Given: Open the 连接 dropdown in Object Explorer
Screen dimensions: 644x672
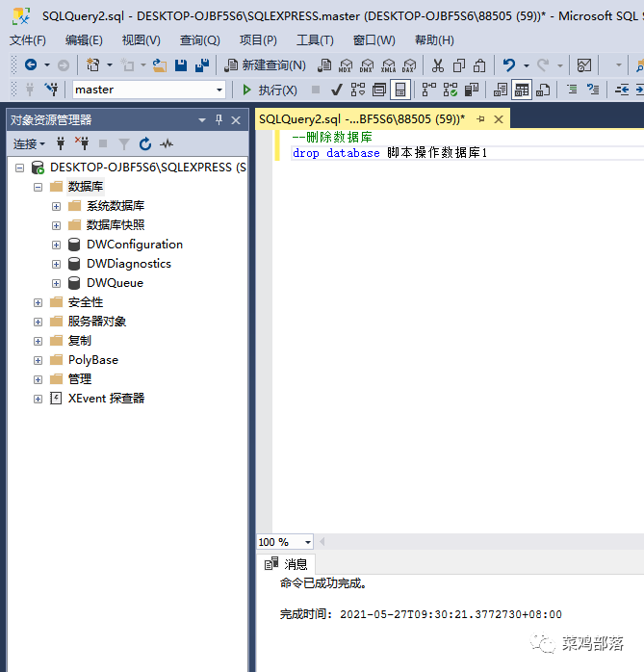Looking at the screenshot, I should pyautogui.click(x=29, y=144).
